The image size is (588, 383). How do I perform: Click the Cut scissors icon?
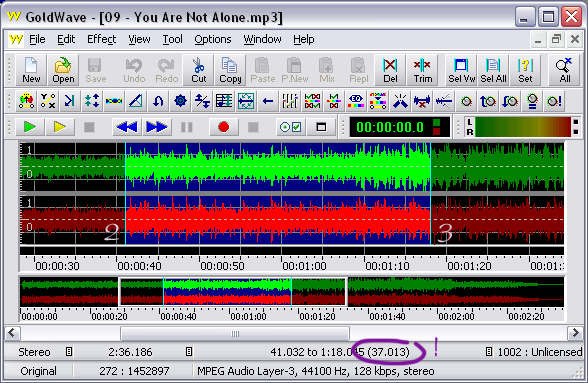click(x=198, y=70)
